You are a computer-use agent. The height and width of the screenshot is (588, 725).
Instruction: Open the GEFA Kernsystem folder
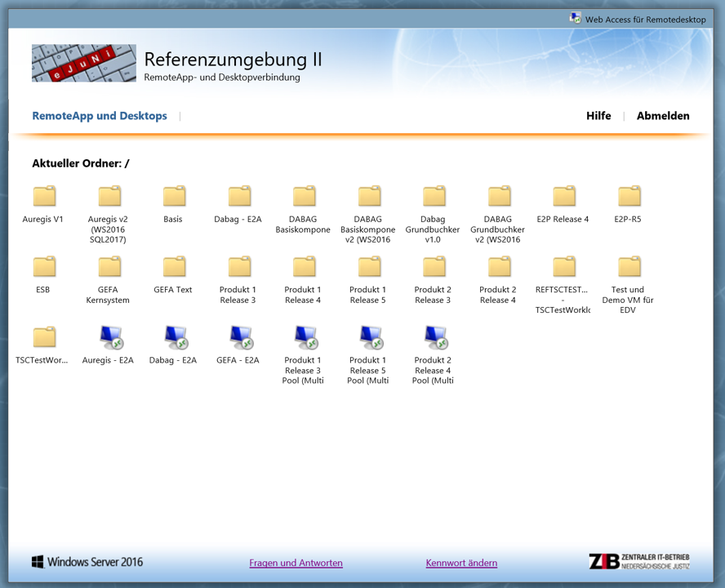point(109,268)
